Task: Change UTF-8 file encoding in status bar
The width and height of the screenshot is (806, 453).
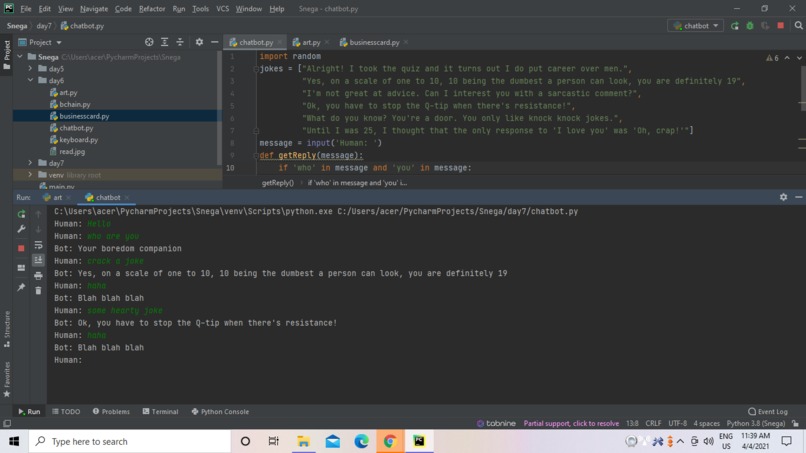Action: tap(677, 424)
